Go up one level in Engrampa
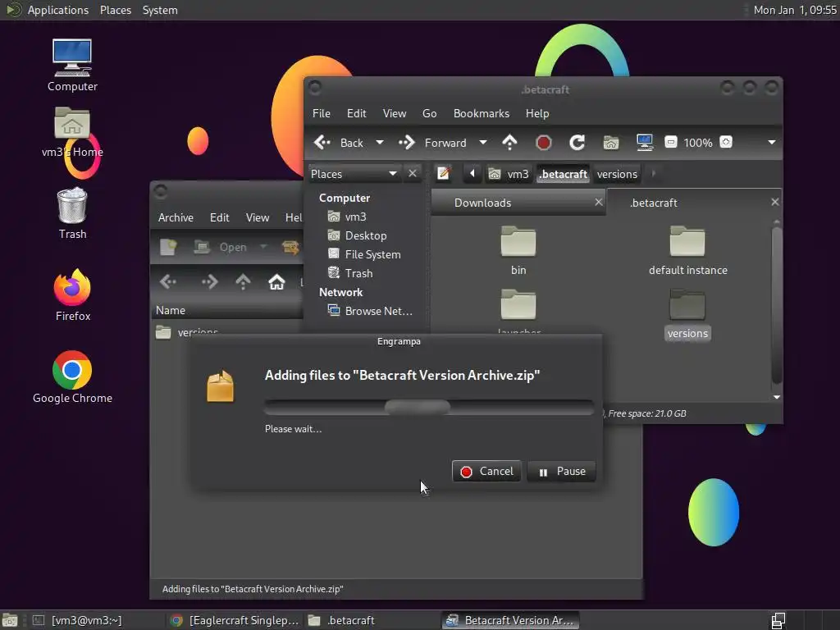Screen dimensions: 840x630 click(x=243, y=282)
